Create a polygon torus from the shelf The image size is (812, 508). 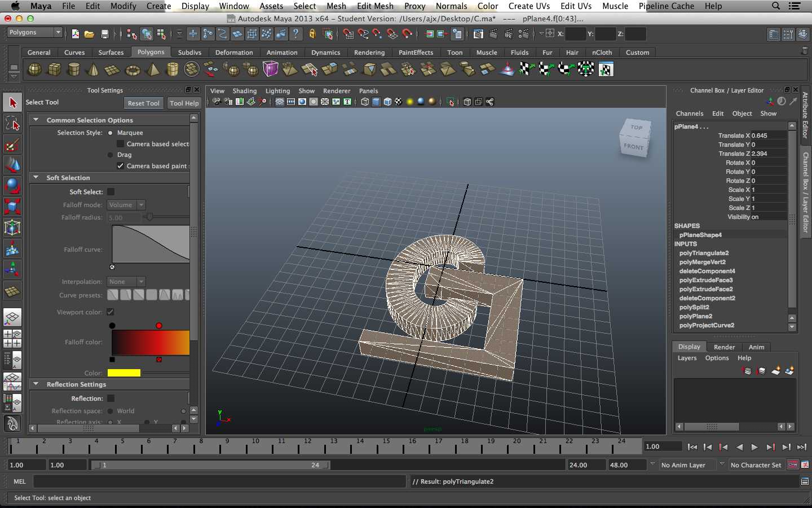coord(133,70)
